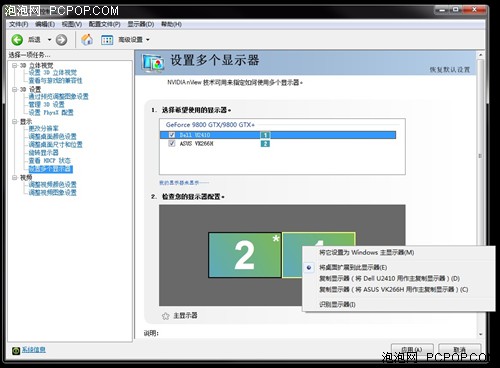
Task: Click the 高级设置 toolbar label
Action: pos(130,40)
